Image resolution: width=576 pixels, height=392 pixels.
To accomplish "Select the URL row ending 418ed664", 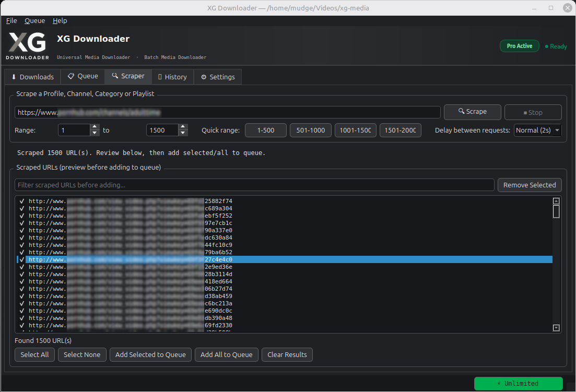I will 285,281.
